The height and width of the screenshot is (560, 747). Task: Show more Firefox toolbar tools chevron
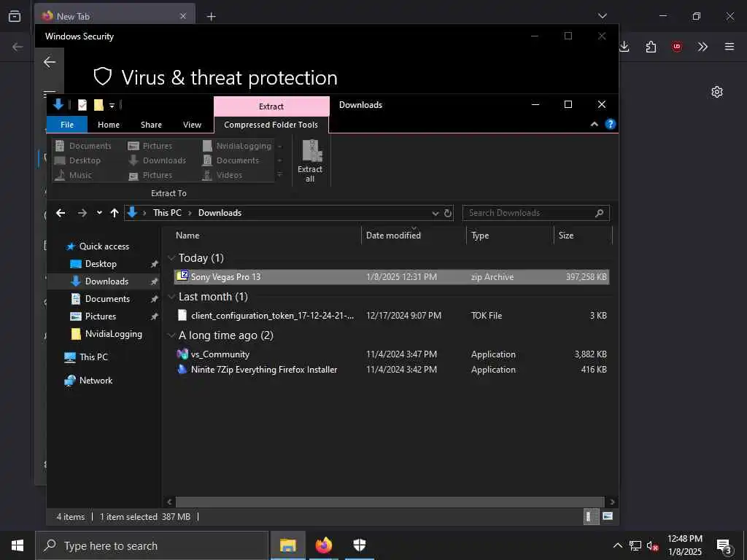[703, 47]
